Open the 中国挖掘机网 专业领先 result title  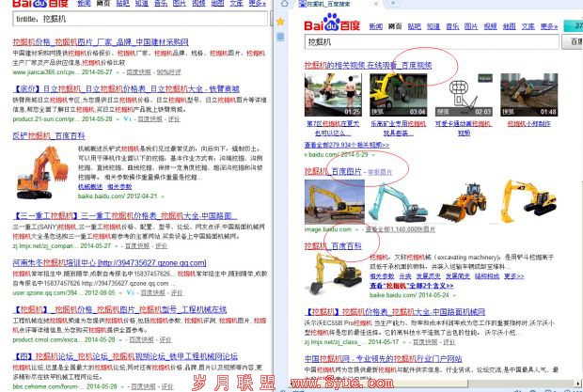tap(384, 358)
